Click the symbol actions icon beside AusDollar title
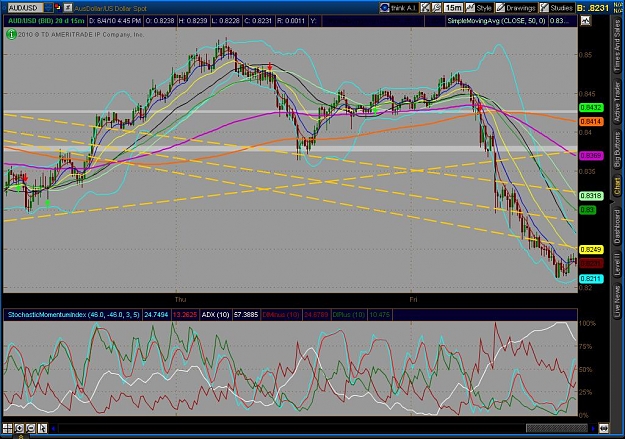Screen dimensions: 625x439 pyautogui.click(x=68, y=8)
